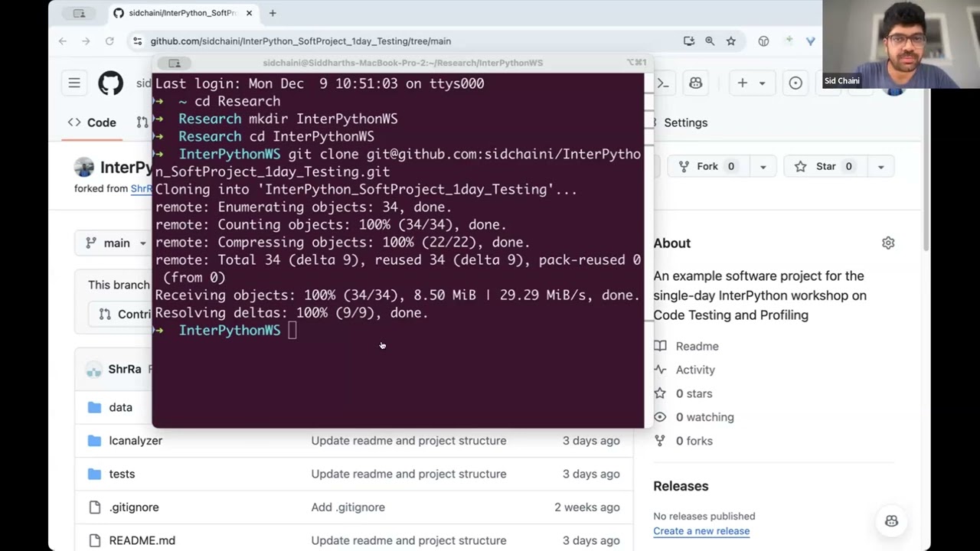The height and width of the screenshot is (551, 980).
Task: Open the lcanalyzer folder
Action: click(136, 441)
